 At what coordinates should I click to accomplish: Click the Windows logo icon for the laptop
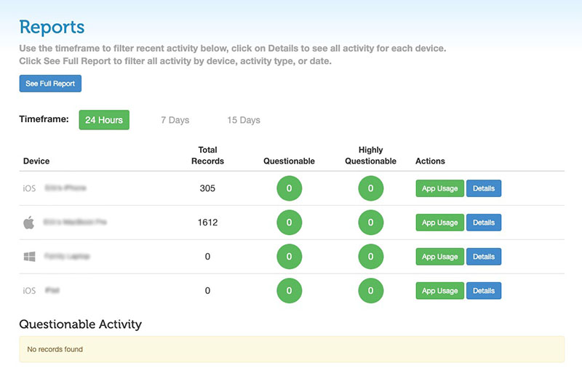[29, 257]
